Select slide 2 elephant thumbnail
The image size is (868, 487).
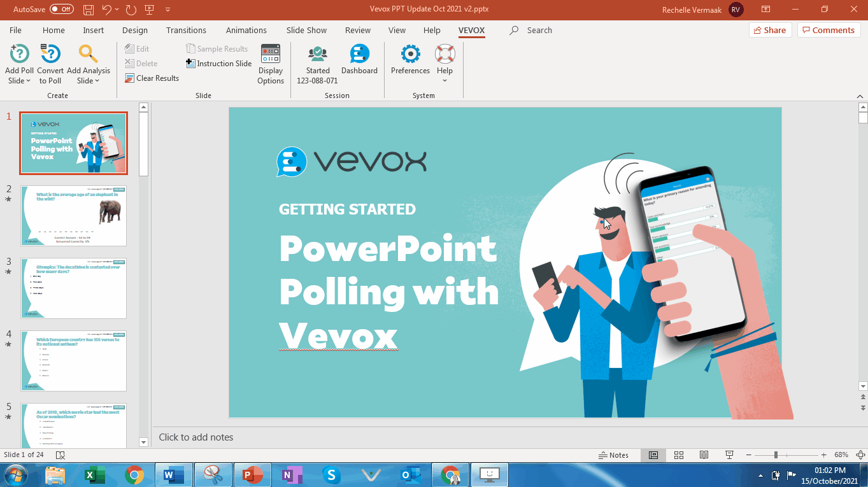point(73,216)
